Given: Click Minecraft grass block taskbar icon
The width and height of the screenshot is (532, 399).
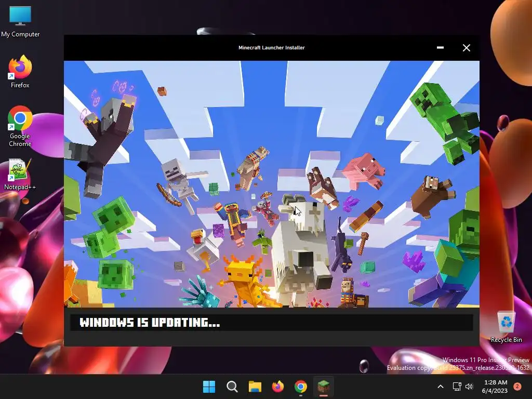Looking at the screenshot, I should [324, 387].
